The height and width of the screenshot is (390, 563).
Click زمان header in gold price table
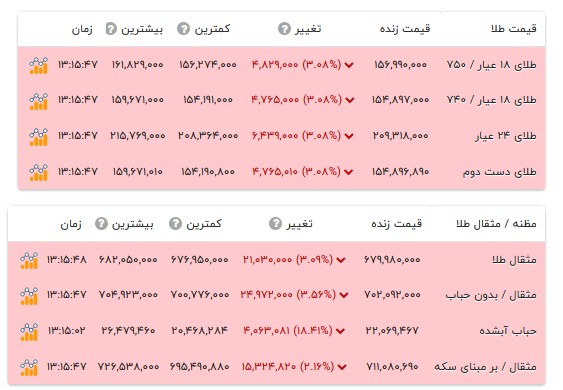[x=82, y=29]
